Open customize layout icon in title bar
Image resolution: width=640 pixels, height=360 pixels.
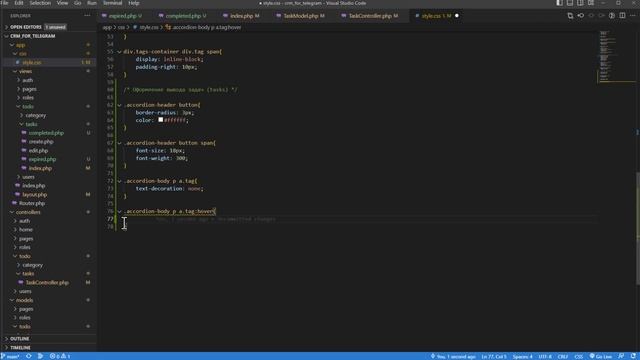[591, 3]
